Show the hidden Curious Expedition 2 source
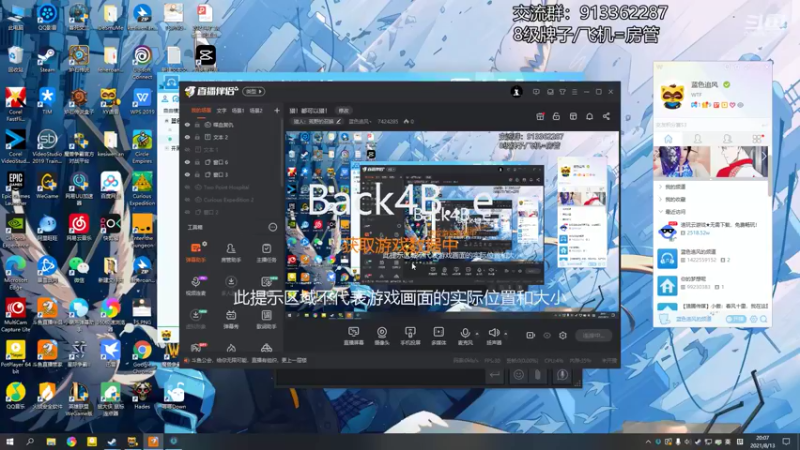800x450 pixels. pyautogui.click(x=187, y=200)
